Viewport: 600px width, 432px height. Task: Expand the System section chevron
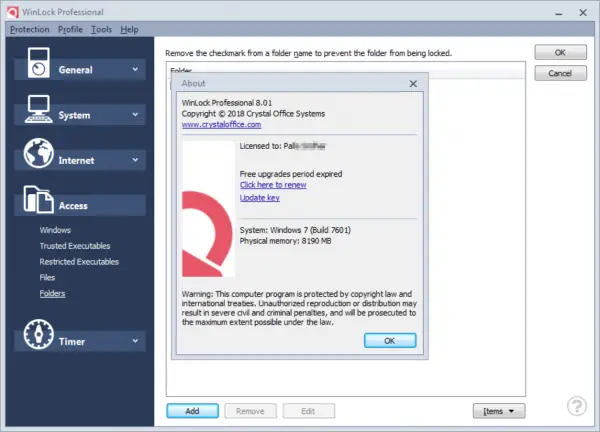pyautogui.click(x=135, y=114)
